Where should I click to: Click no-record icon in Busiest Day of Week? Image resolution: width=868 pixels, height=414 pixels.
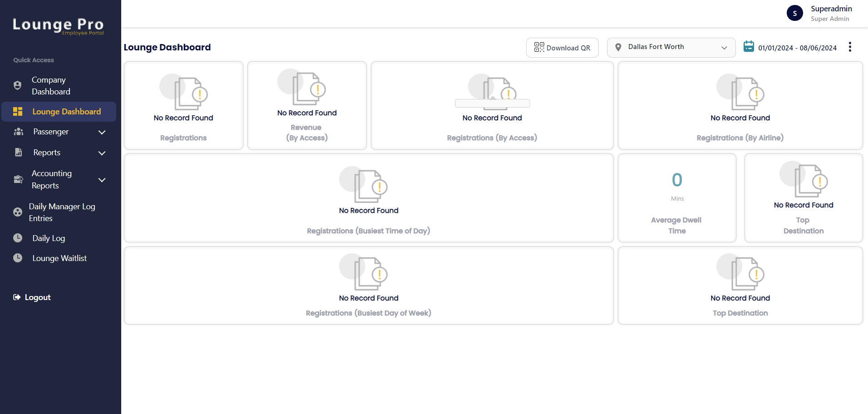(363, 272)
